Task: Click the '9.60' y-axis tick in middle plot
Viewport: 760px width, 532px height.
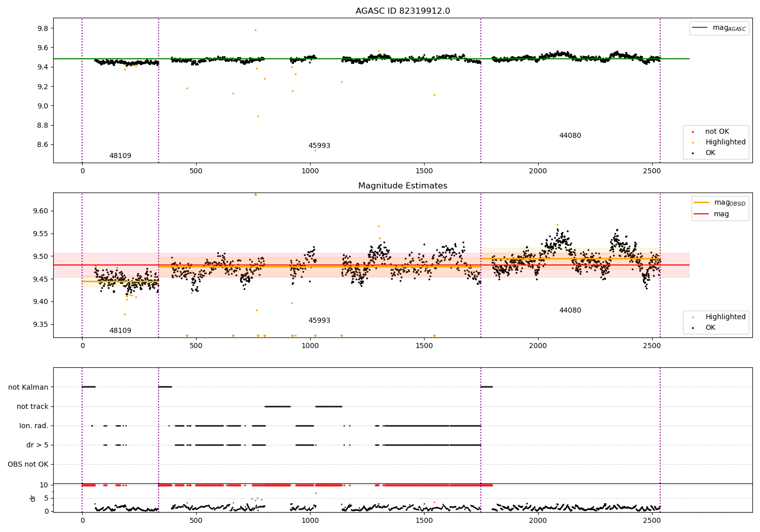Action: click(x=41, y=211)
